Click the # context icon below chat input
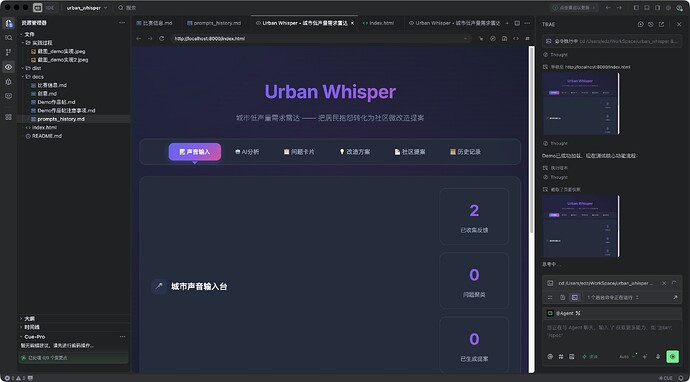 561,356
